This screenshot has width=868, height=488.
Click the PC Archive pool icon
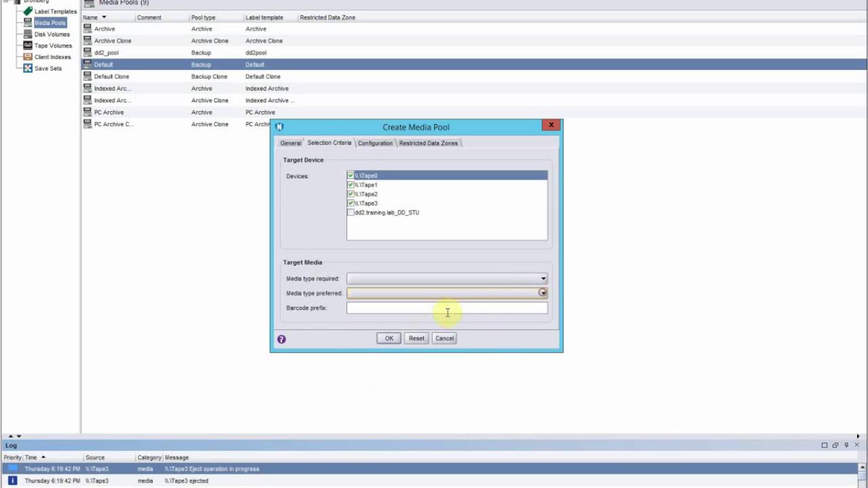click(x=87, y=112)
